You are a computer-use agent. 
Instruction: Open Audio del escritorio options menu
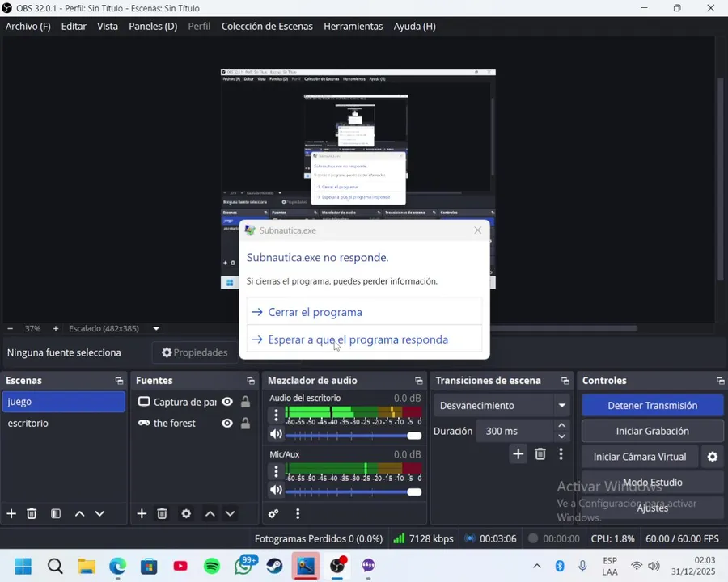(x=277, y=415)
